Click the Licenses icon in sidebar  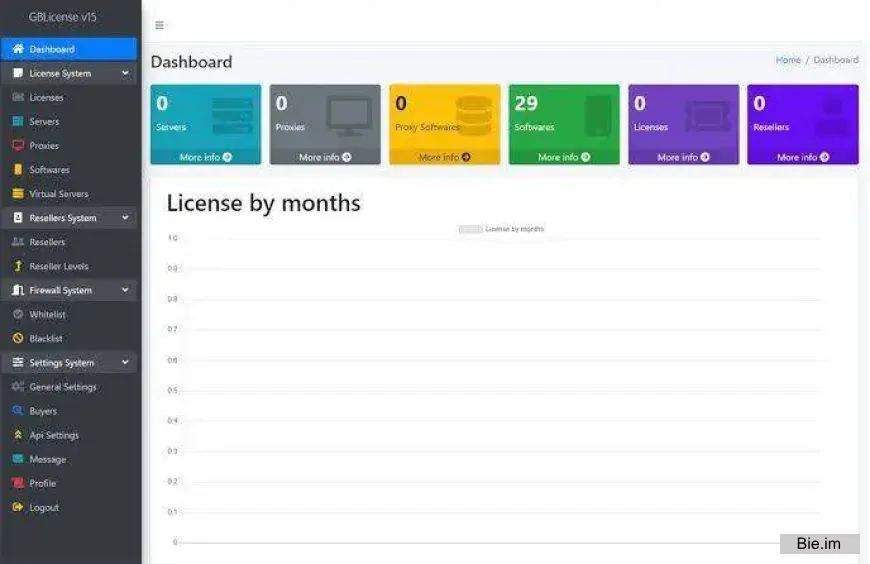click(18, 98)
